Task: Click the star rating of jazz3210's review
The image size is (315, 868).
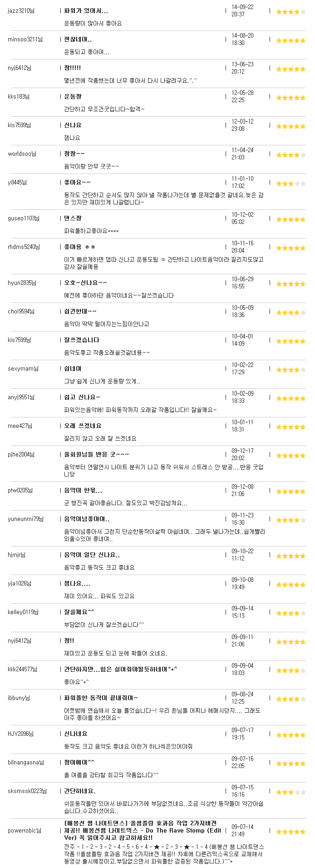Action: pos(291,12)
